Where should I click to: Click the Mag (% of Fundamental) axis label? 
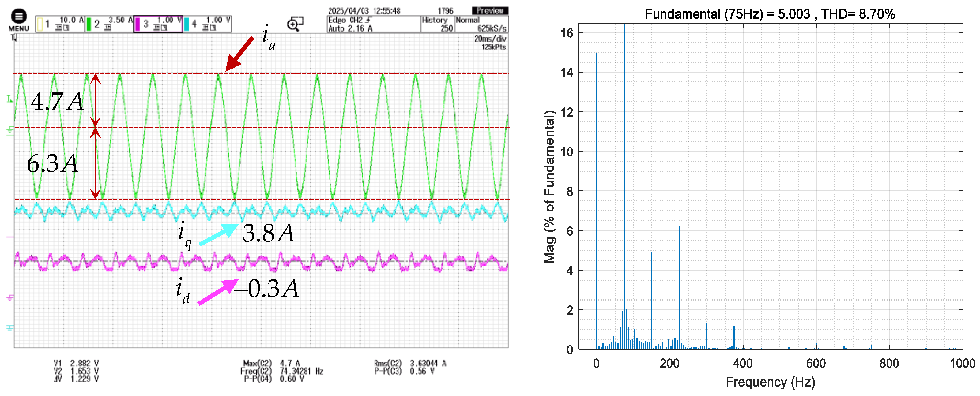pos(549,187)
